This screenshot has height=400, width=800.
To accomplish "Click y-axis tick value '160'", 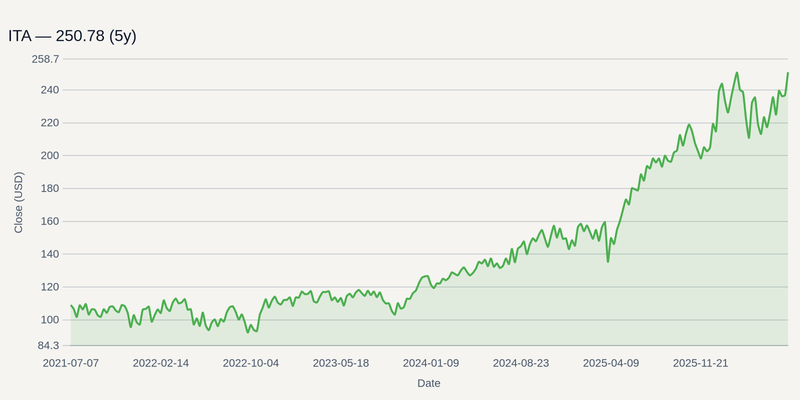I will 49,221.
